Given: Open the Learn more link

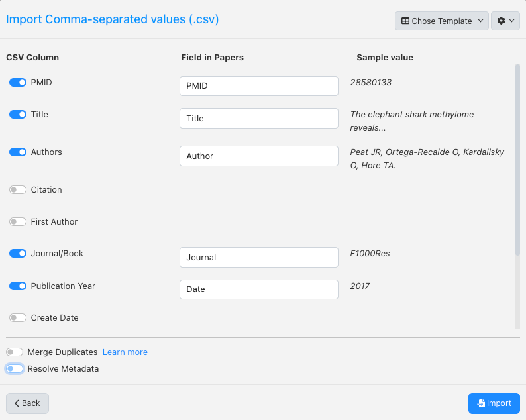Looking at the screenshot, I should point(125,352).
